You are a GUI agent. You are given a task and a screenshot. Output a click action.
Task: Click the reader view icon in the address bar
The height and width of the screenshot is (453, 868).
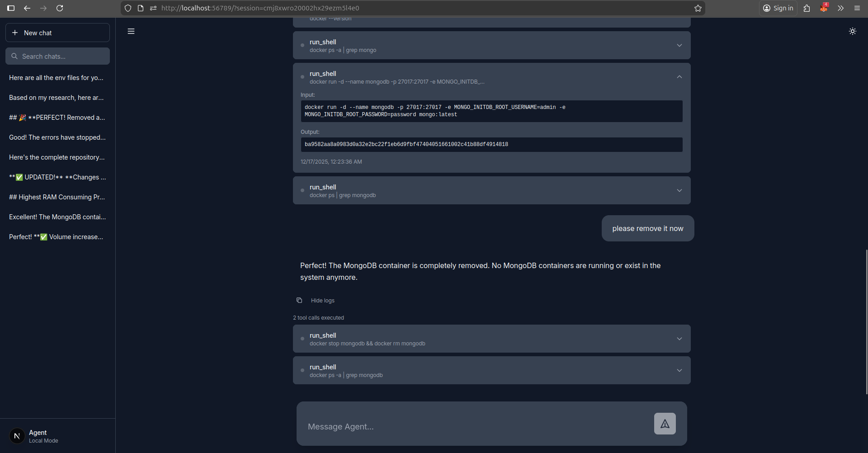pos(140,8)
